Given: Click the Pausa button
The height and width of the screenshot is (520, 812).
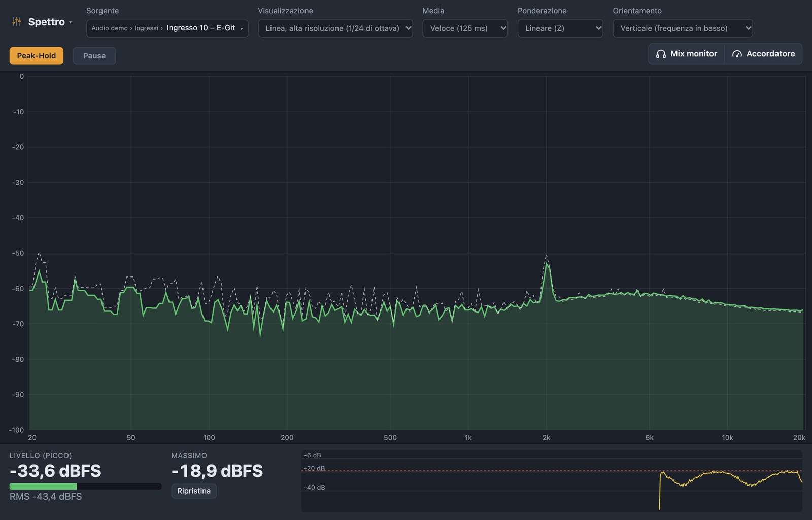Looking at the screenshot, I should [94, 56].
